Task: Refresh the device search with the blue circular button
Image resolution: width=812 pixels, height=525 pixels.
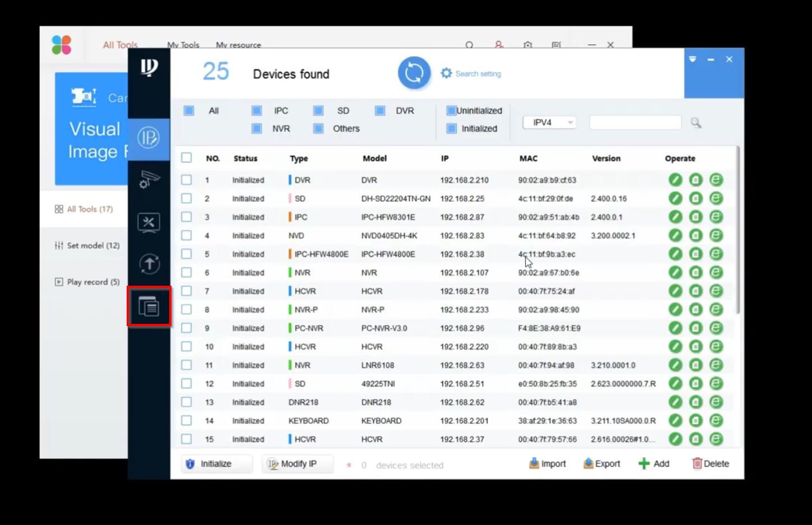Action: (x=414, y=73)
